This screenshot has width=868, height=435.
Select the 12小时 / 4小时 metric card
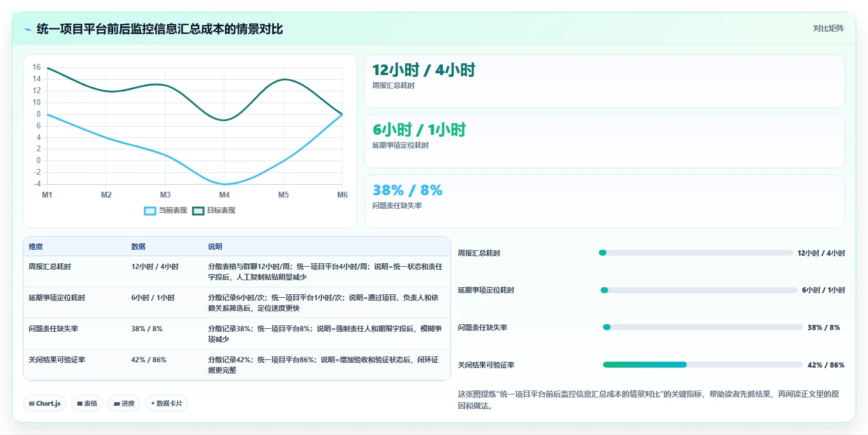[x=605, y=81]
